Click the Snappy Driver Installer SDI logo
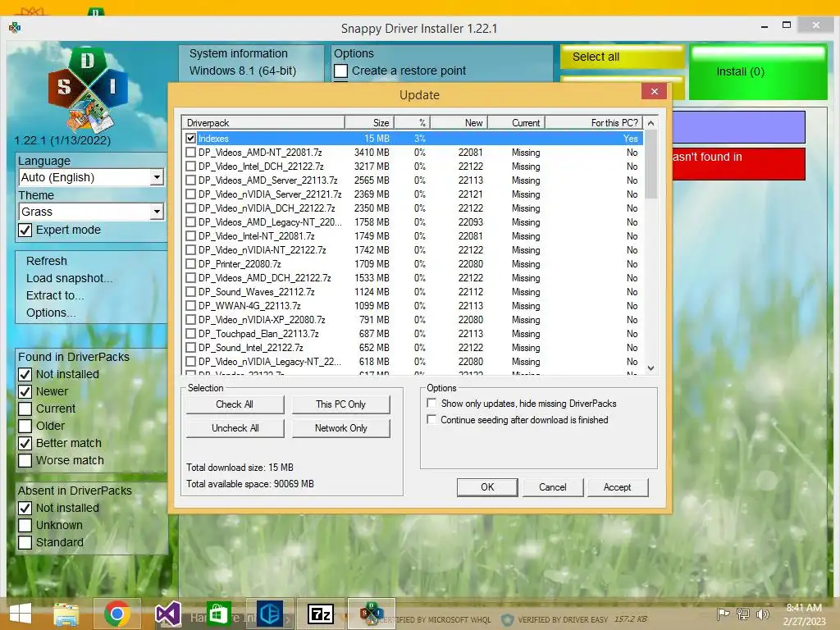This screenshot has height=630, width=840. (x=88, y=89)
